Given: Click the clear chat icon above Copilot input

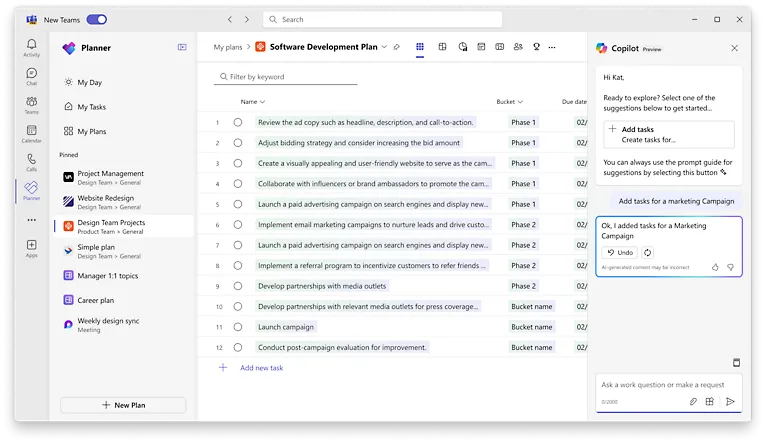Looking at the screenshot, I should (736, 362).
